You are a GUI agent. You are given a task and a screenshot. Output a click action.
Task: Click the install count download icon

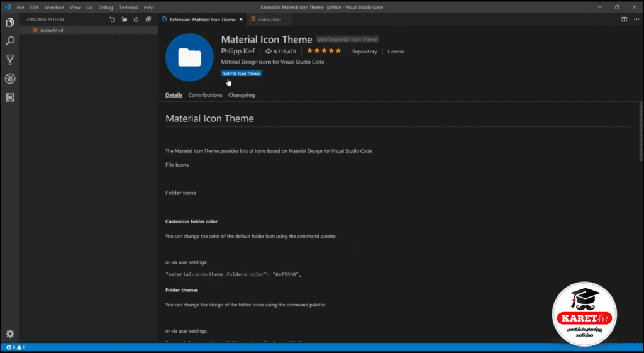[269, 52]
